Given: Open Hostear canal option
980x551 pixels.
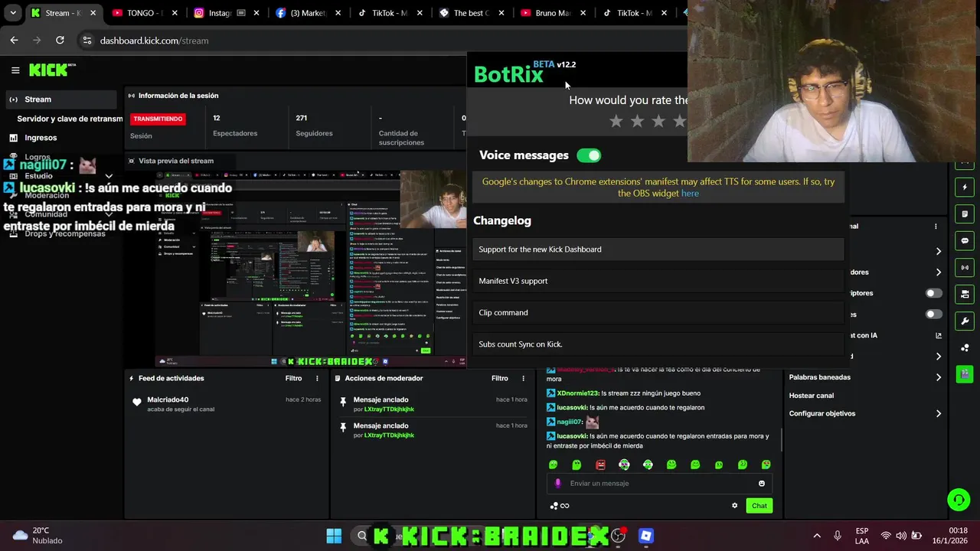Looking at the screenshot, I should [812, 396].
